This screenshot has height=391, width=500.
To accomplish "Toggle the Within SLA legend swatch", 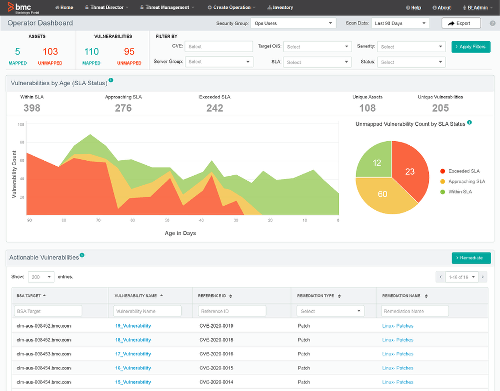I will [x=443, y=192].
